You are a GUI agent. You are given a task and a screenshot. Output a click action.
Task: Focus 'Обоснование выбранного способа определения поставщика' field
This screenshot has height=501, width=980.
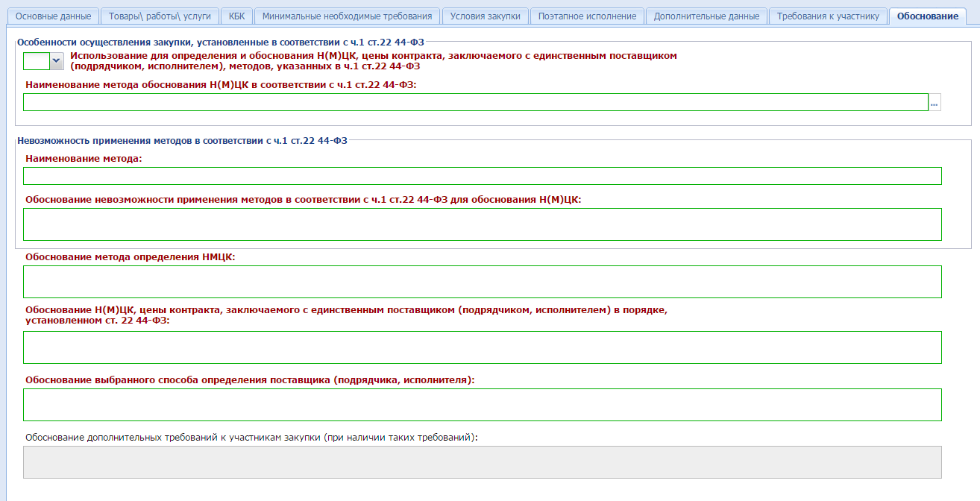point(482,405)
